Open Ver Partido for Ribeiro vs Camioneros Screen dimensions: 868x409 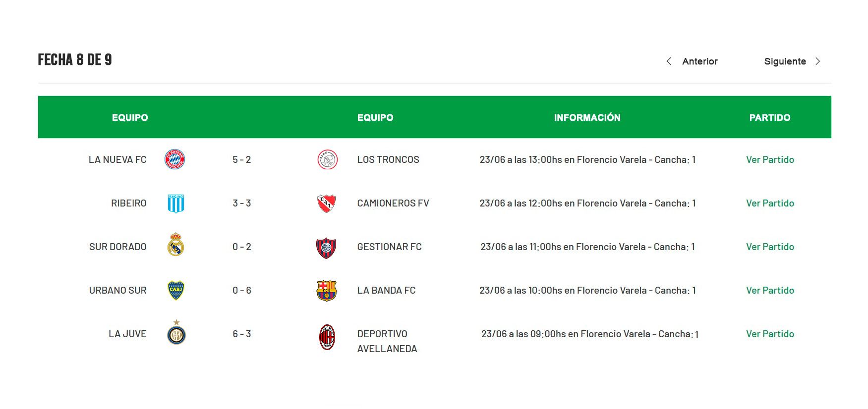[x=770, y=203]
